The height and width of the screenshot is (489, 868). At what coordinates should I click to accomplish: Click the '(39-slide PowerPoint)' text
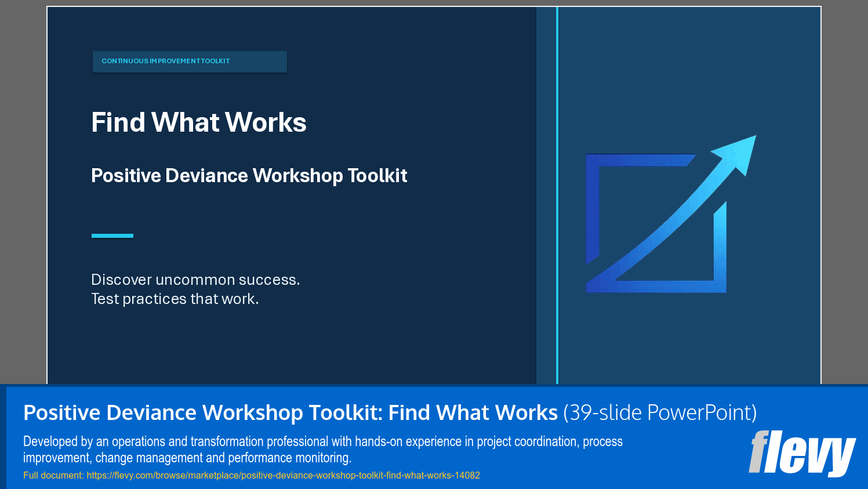click(660, 412)
